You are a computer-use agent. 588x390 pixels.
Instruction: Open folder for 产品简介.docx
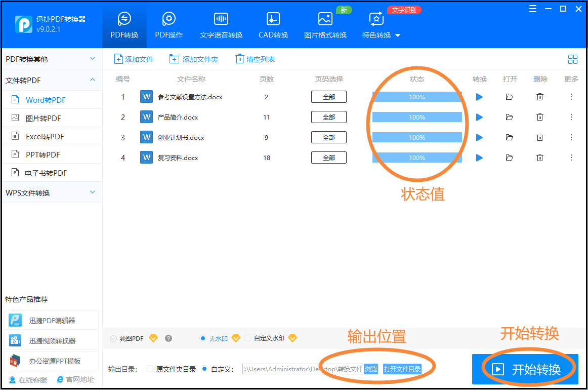pyautogui.click(x=509, y=117)
